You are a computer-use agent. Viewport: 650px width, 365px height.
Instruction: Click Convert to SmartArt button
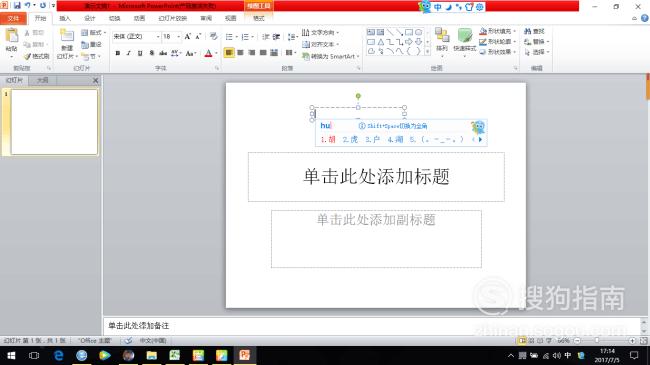330,56
